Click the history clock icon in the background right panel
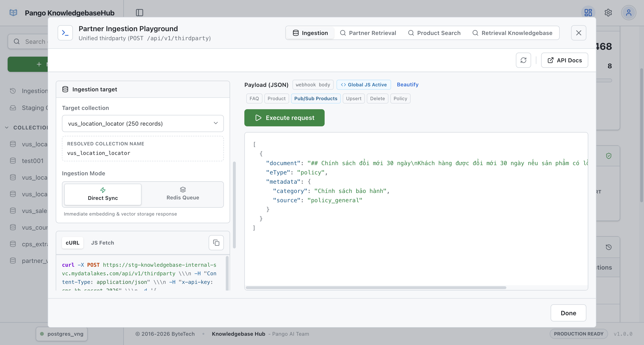644x345 pixels. pyautogui.click(x=609, y=247)
